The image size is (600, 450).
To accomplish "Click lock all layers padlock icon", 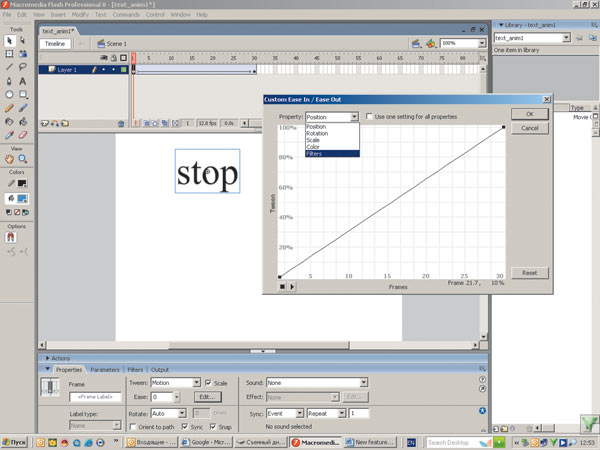I will (114, 58).
